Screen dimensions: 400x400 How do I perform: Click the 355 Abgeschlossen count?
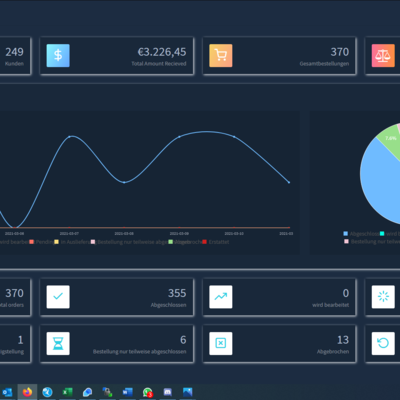coord(177,293)
